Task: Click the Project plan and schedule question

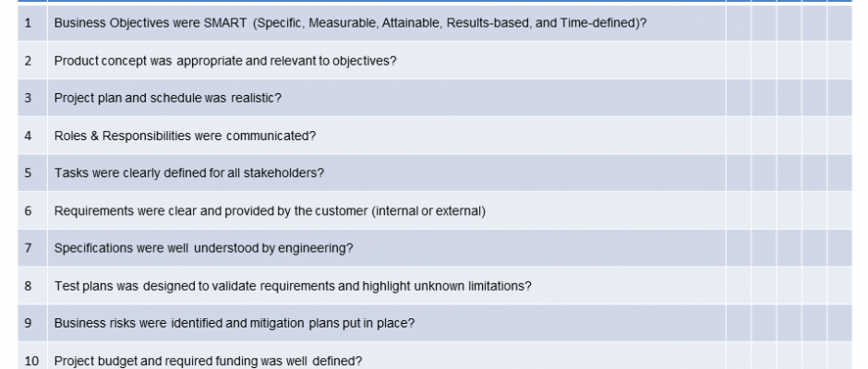Action: (167, 98)
